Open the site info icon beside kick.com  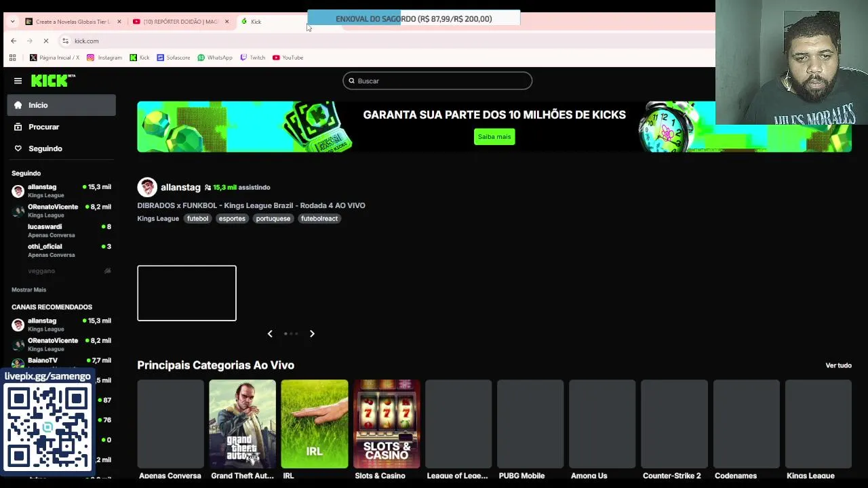[65, 41]
